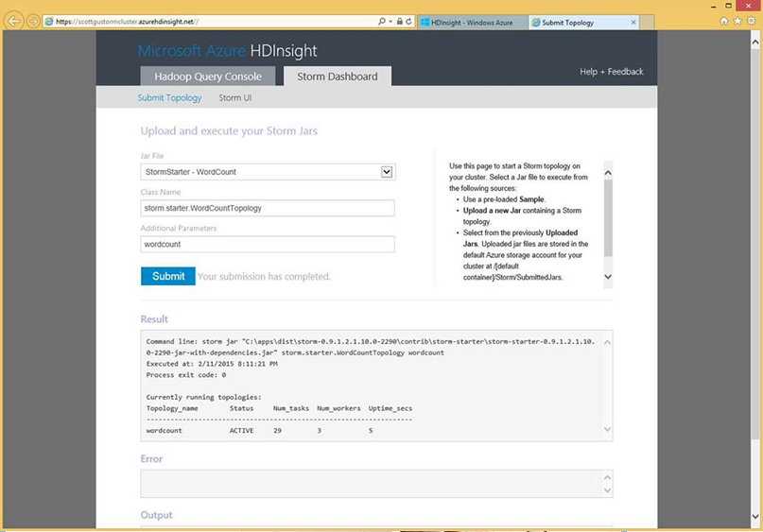Click the page scrollbar down arrow
This screenshot has height=532, width=763.
755,517
